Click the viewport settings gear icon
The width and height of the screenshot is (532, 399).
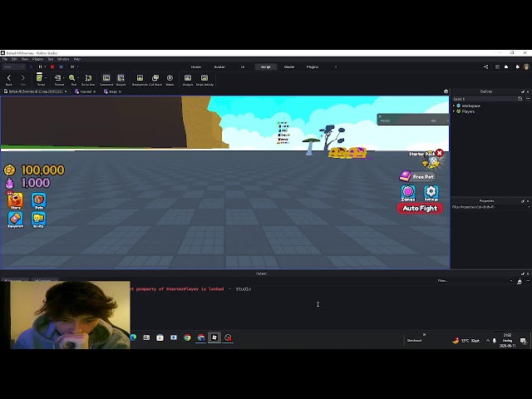point(446,91)
